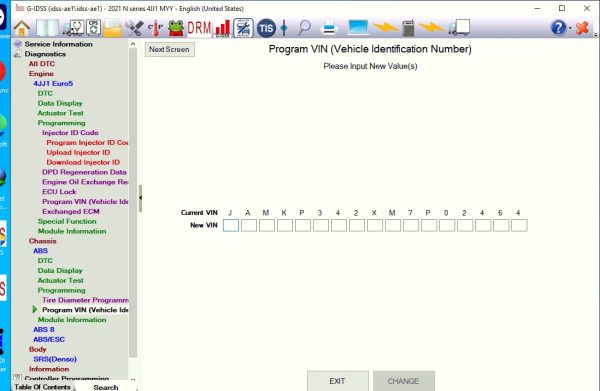This screenshot has width=600, height=391.
Task: Select Program Injector ID Code item
Action: 87,142
